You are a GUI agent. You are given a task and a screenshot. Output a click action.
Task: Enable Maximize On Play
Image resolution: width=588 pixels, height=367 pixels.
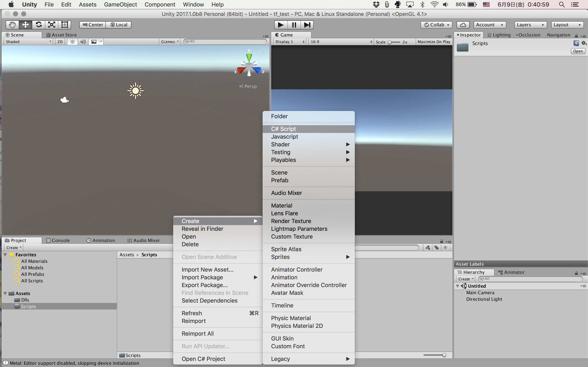coord(434,42)
